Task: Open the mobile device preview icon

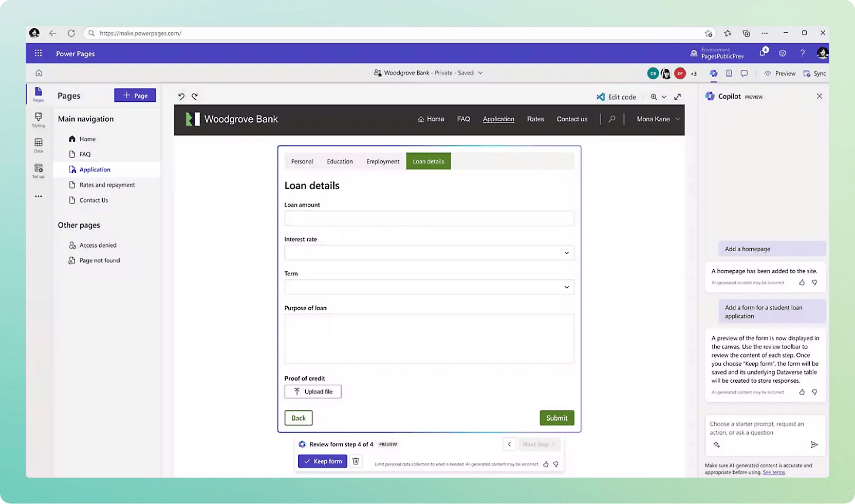Action: (729, 73)
